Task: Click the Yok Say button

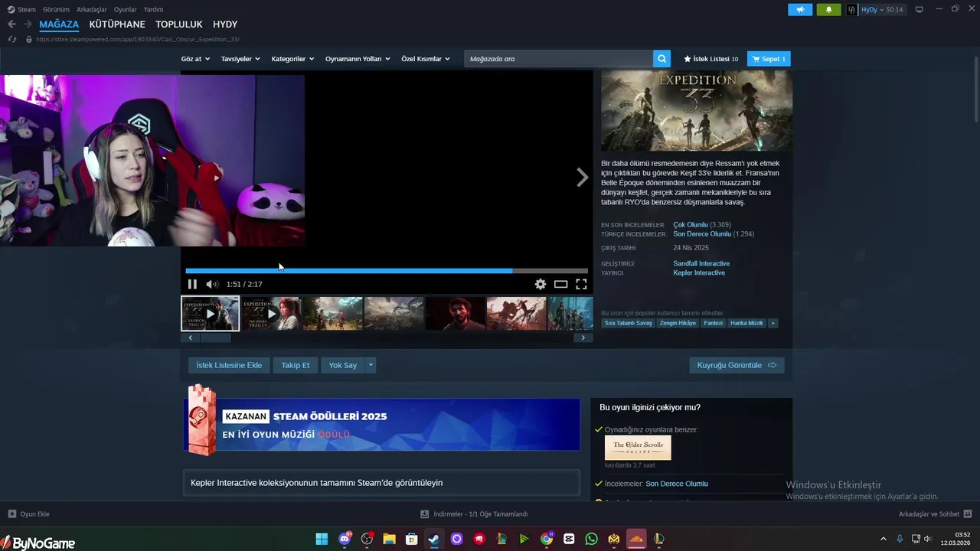Action: pyautogui.click(x=343, y=365)
